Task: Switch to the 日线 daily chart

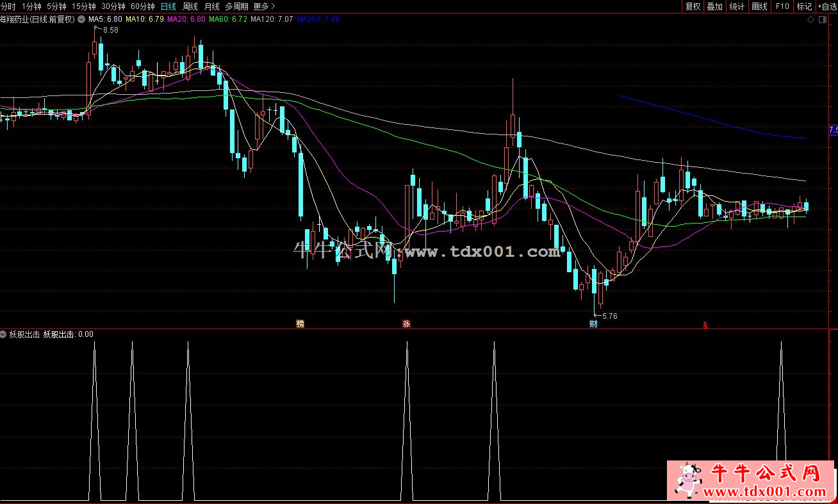Action: 168,6
